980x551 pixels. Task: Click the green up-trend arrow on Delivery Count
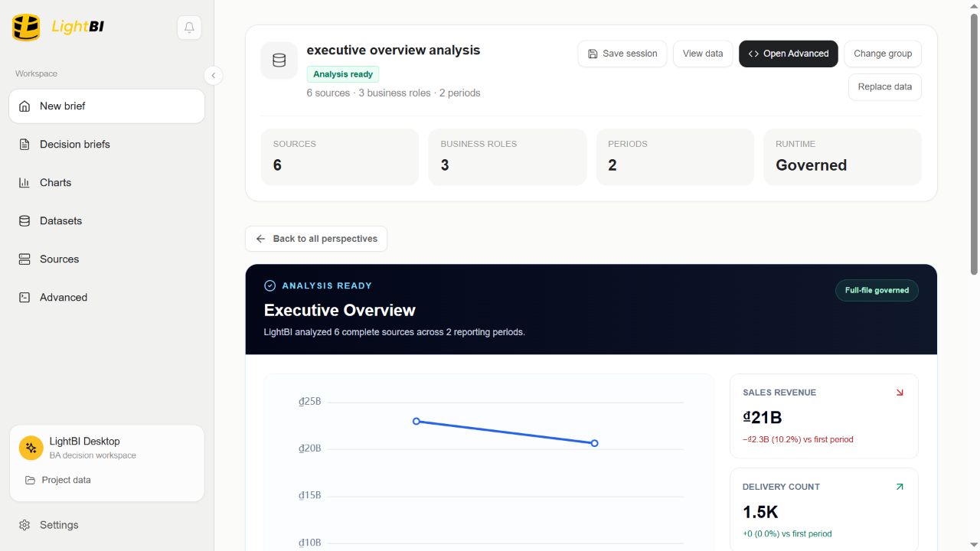[900, 487]
